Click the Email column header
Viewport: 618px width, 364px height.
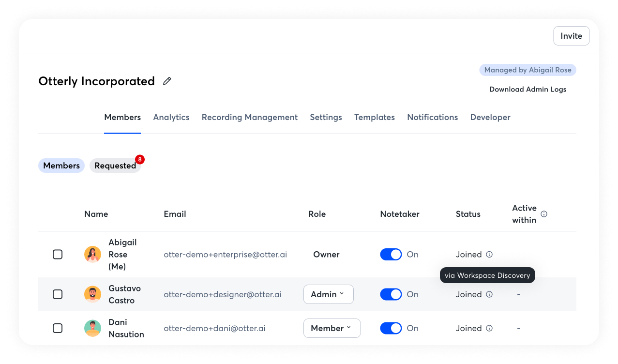(x=175, y=214)
